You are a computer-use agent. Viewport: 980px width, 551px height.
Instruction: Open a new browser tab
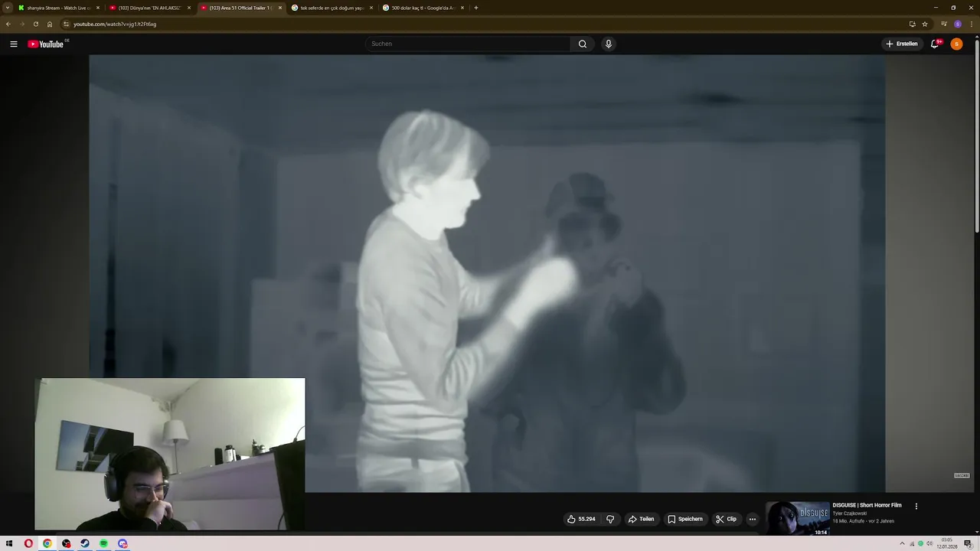click(x=476, y=8)
